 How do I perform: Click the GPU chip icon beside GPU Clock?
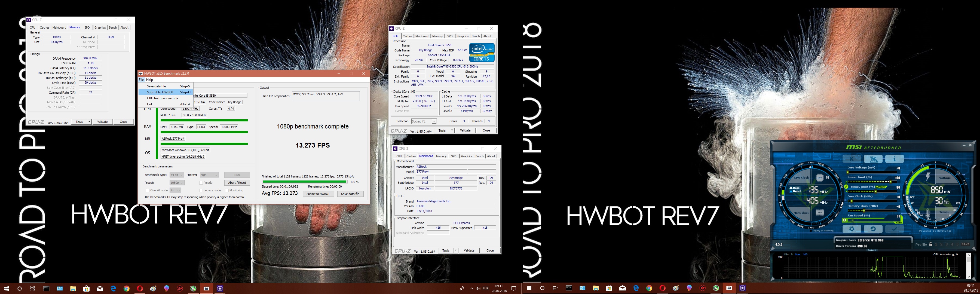(820, 178)
